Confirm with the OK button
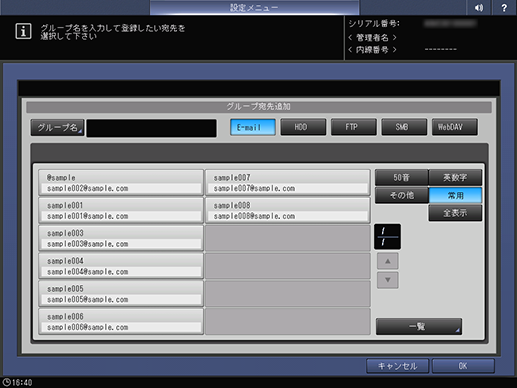This screenshot has width=517, height=388. pos(463,366)
